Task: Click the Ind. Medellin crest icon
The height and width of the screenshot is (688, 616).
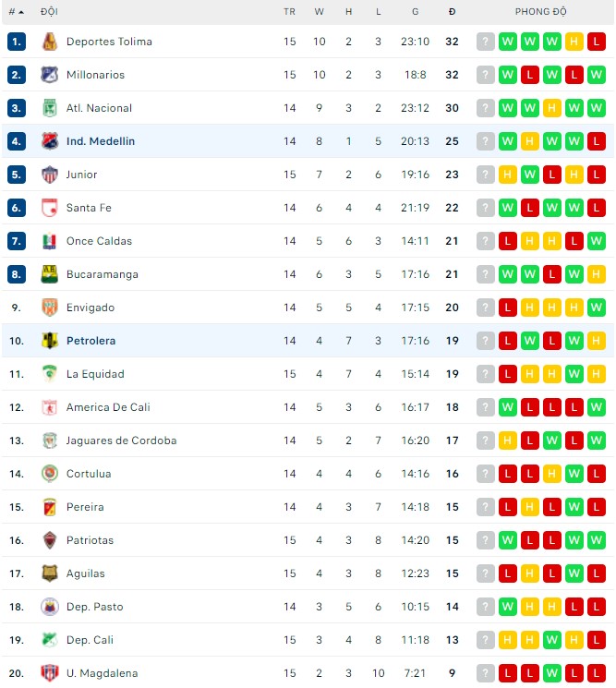Action: 50,141
